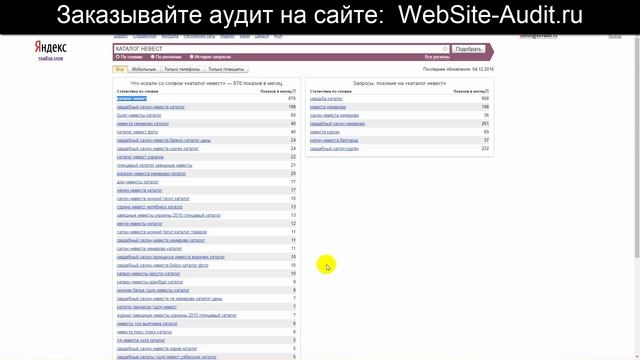Open 'глянцевый каталог завидные невесты' link
The width and height of the screenshot is (640, 360).
[154, 165]
